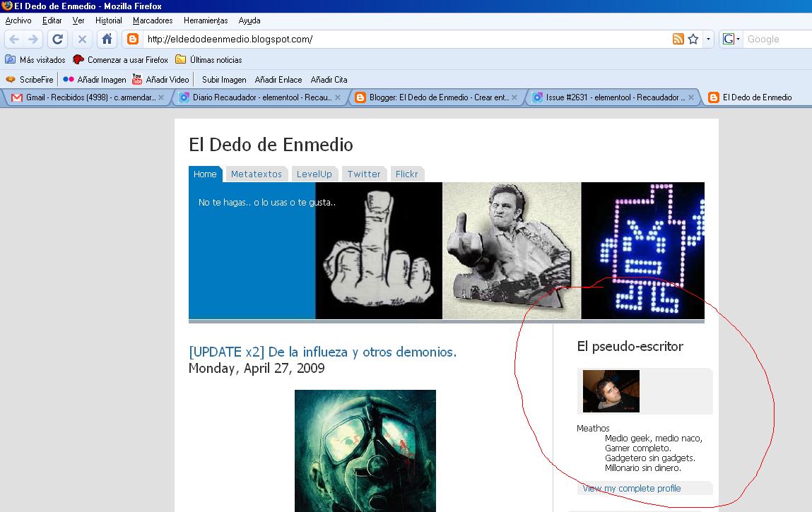Go back with the Back arrow button

pyautogui.click(x=15, y=40)
